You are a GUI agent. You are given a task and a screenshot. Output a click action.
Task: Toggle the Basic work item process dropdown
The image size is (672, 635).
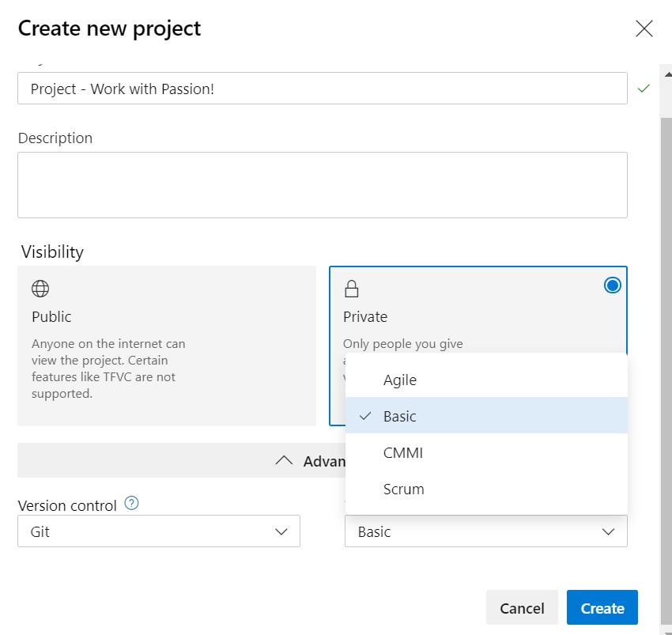tap(485, 531)
